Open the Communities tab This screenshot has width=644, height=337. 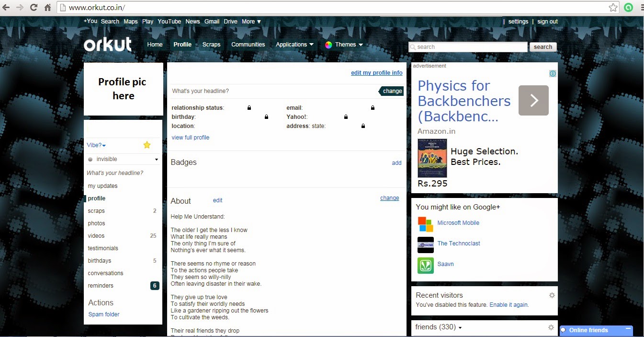tap(248, 45)
